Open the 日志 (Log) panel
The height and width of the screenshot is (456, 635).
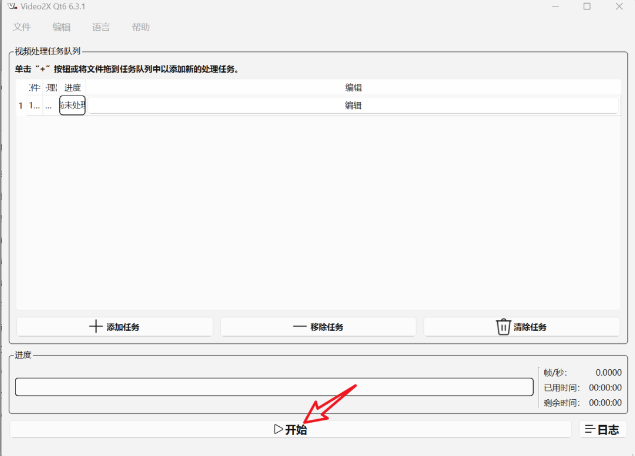coord(602,429)
